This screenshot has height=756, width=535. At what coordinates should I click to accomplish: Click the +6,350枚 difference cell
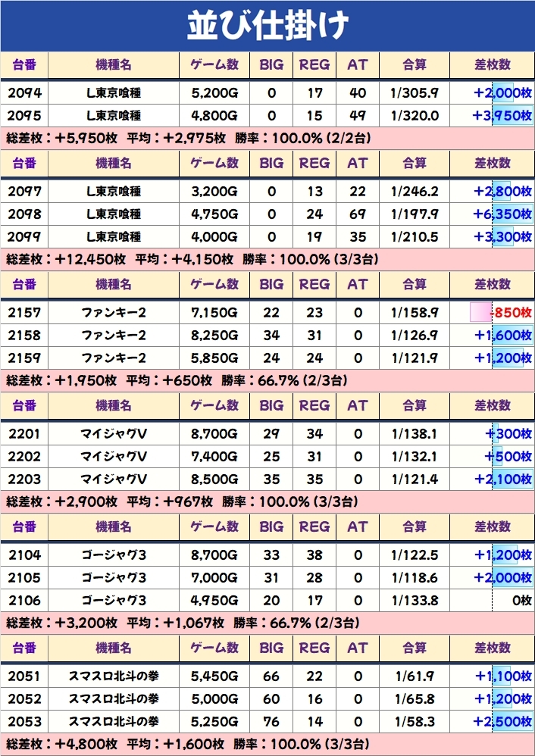[492, 214]
